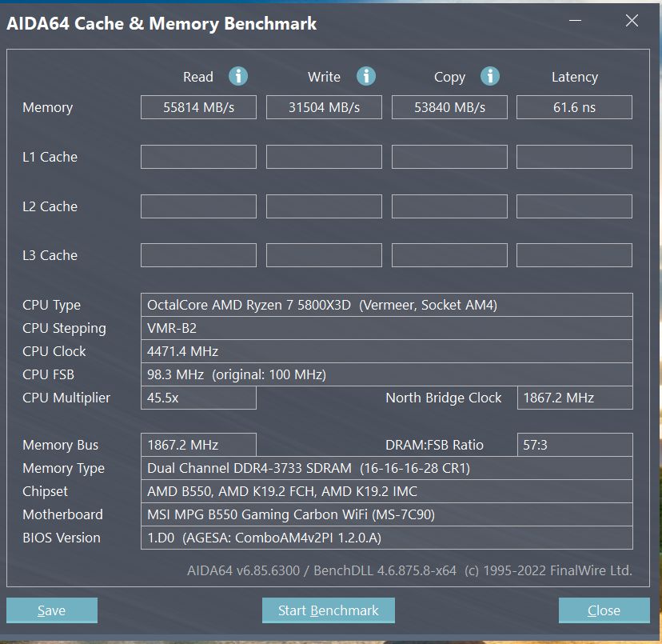Click the Write column header label
Image resolution: width=662 pixels, height=644 pixels.
tap(324, 77)
